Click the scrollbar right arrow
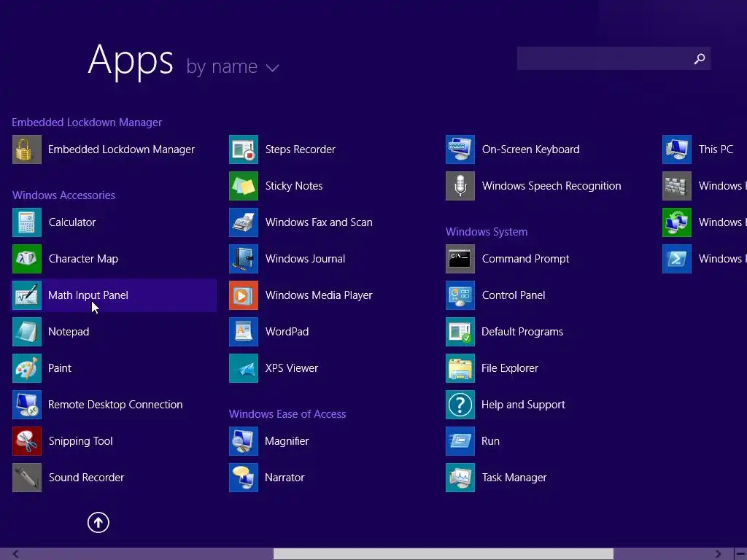 coord(719,554)
